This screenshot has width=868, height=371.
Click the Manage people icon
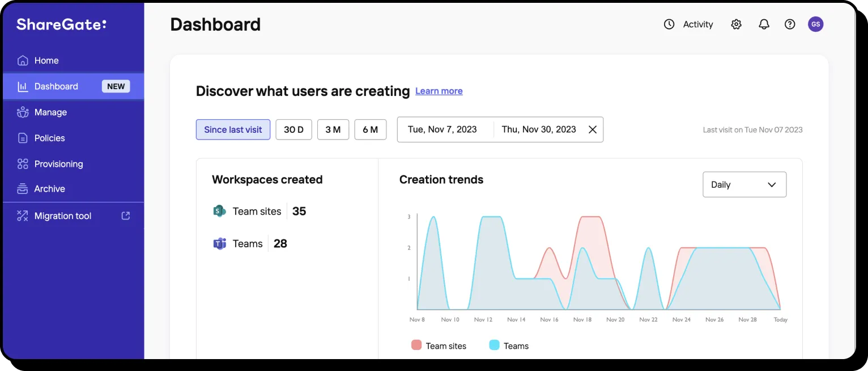(x=23, y=112)
